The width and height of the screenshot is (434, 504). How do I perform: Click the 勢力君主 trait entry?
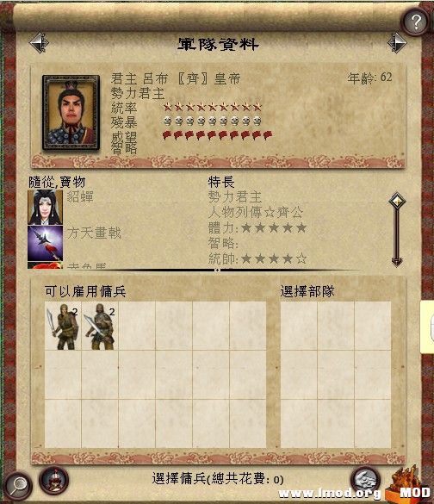[235, 196]
